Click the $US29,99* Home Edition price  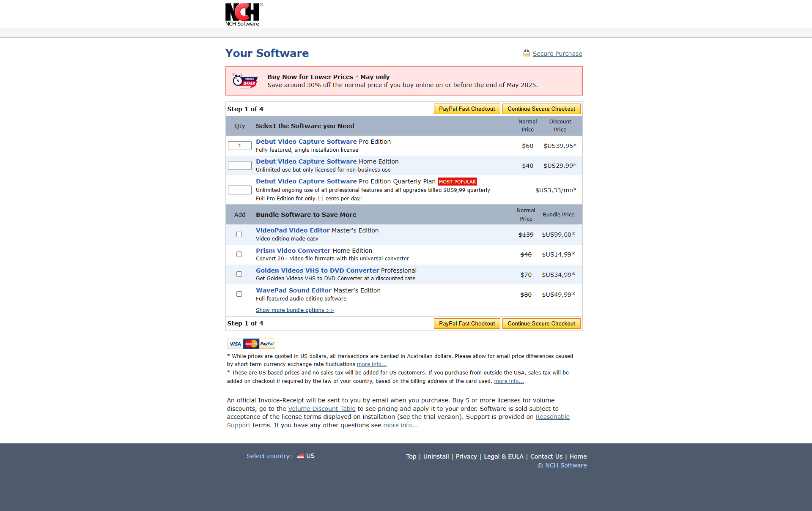560,166
